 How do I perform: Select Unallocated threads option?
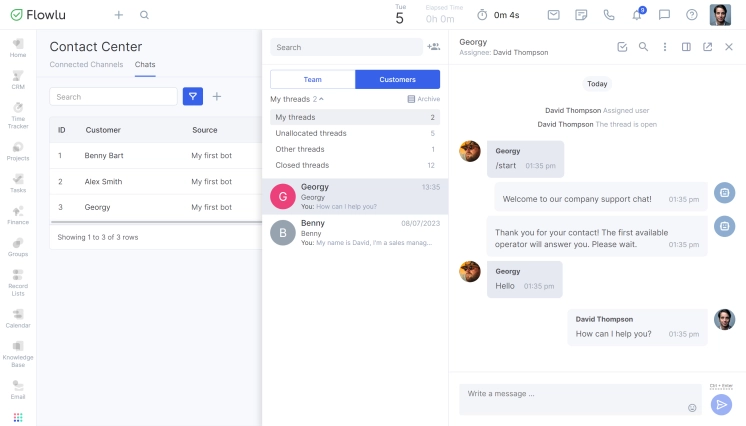tap(355, 133)
